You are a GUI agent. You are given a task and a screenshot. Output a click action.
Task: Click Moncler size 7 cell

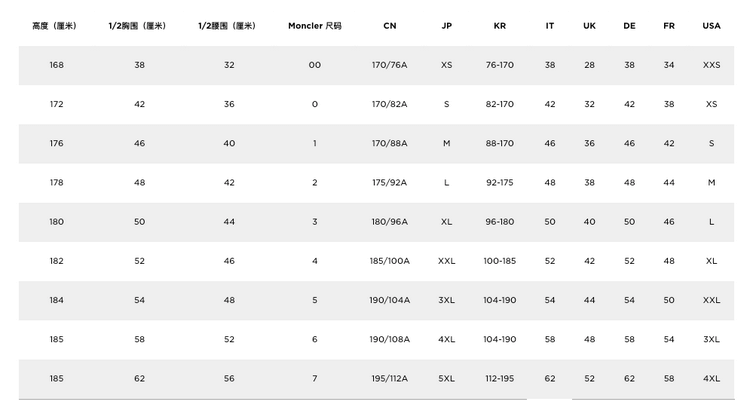point(315,378)
